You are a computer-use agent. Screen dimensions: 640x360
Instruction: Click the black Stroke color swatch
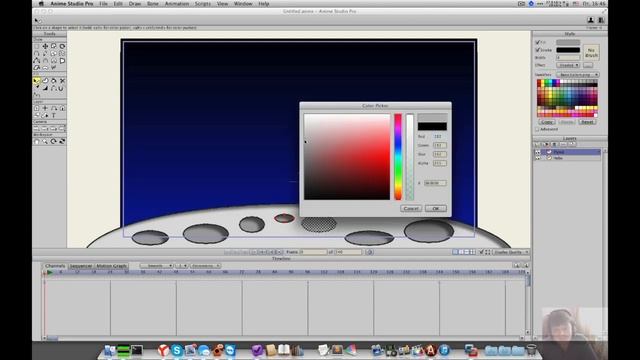[x=568, y=50]
